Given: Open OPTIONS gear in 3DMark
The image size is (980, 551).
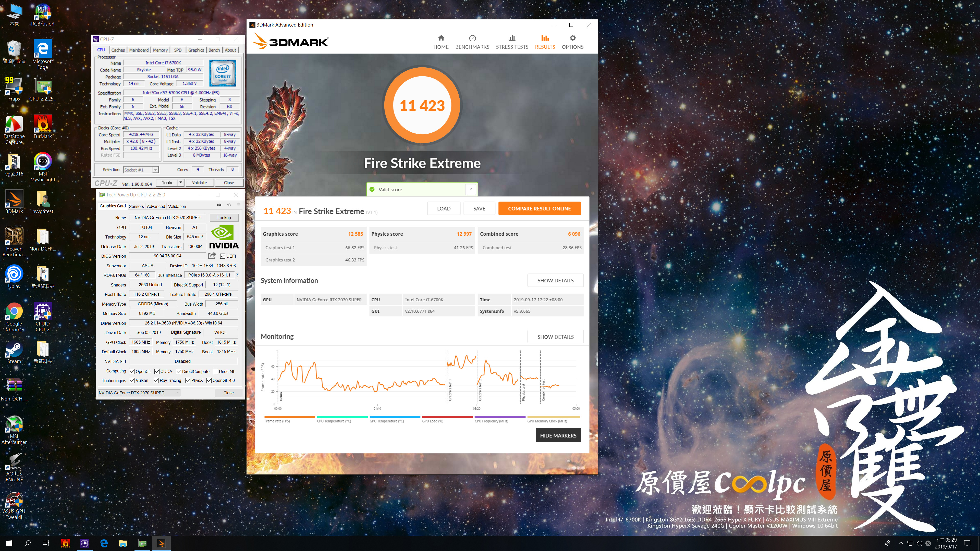Looking at the screenshot, I should [572, 42].
